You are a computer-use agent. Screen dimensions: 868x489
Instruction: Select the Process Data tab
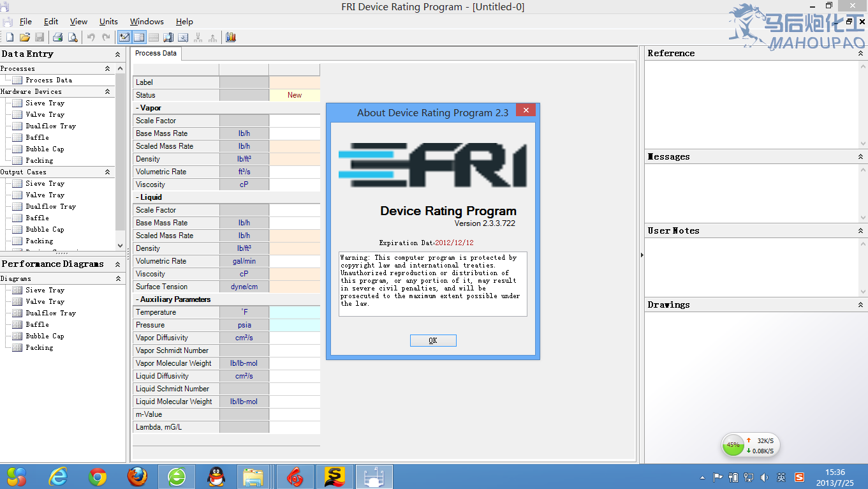pyautogui.click(x=156, y=54)
